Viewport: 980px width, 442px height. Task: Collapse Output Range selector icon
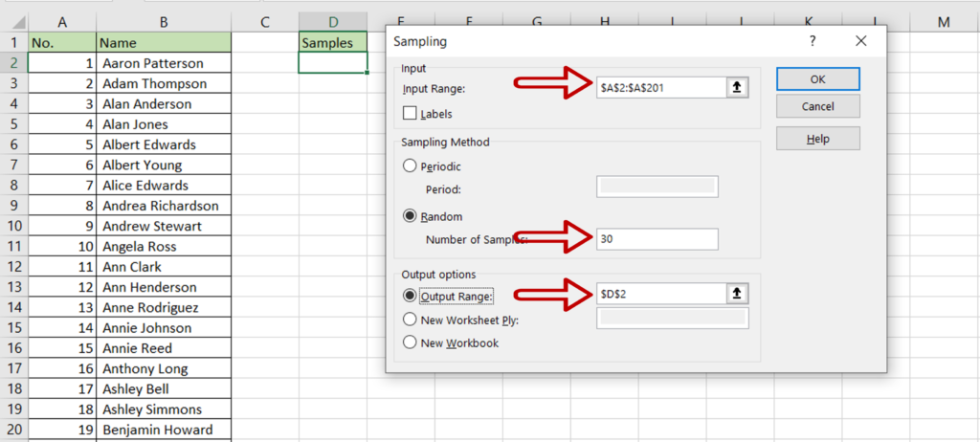tap(738, 293)
